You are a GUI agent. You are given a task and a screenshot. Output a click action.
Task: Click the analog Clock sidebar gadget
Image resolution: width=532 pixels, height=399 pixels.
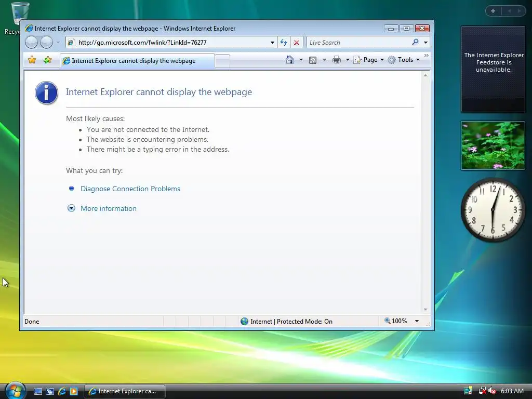click(493, 210)
